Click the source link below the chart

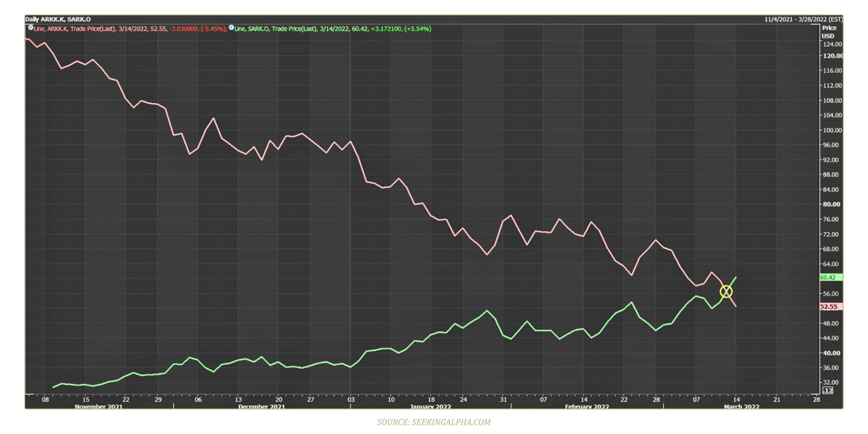pos(434,422)
